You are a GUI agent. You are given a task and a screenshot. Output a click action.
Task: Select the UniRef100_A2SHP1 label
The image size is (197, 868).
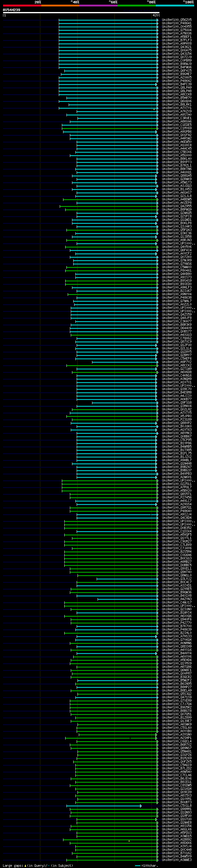point(176,738)
